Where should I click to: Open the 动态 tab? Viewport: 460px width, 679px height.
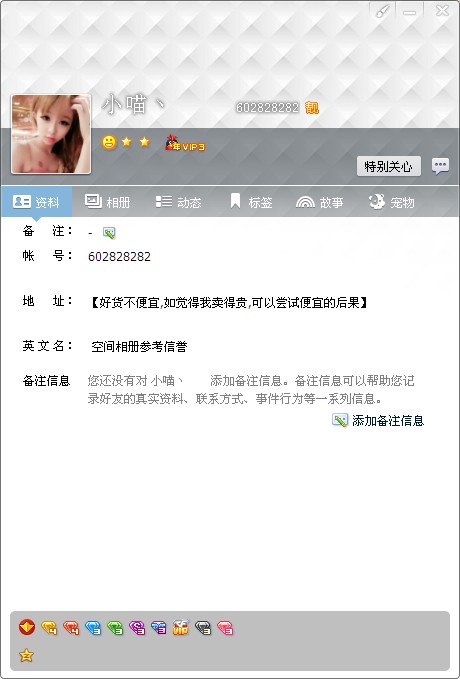pyautogui.click(x=178, y=202)
